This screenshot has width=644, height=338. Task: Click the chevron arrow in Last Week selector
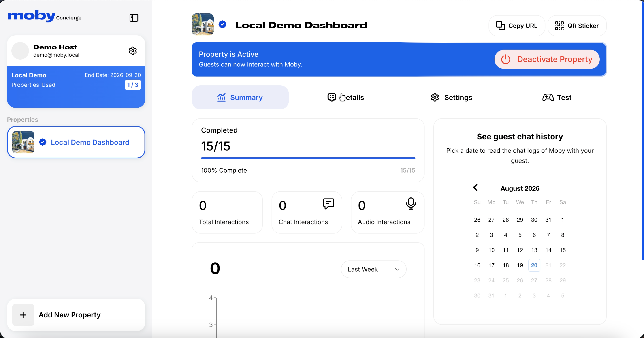tap(397, 269)
